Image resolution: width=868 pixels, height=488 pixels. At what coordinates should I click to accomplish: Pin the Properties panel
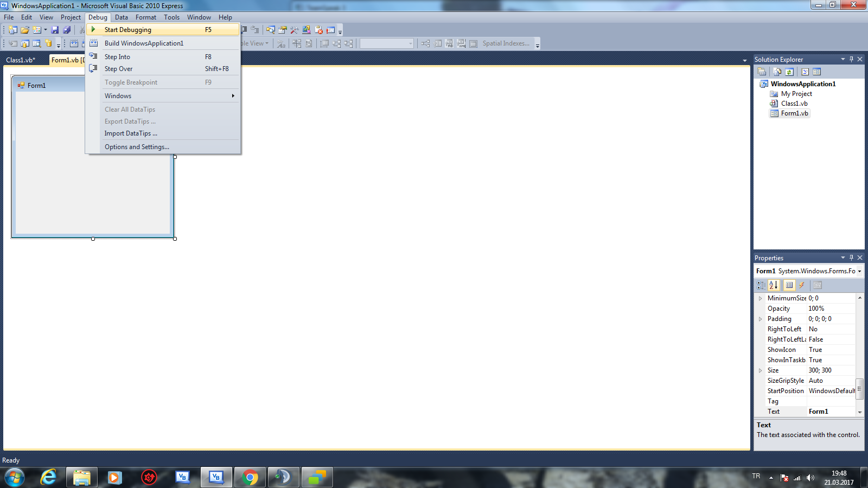click(851, 258)
